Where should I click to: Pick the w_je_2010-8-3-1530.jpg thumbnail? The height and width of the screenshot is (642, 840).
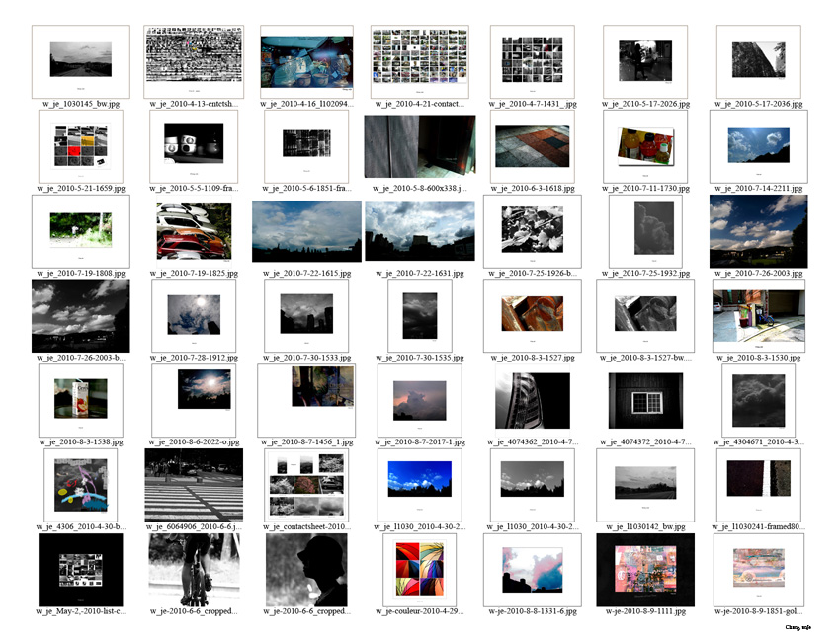[758, 316]
